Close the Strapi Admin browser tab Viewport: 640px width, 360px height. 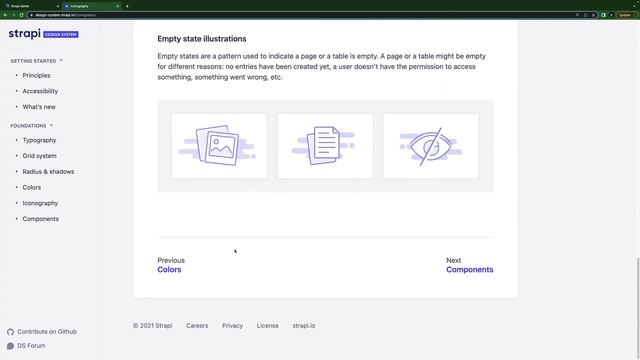point(58,6)
